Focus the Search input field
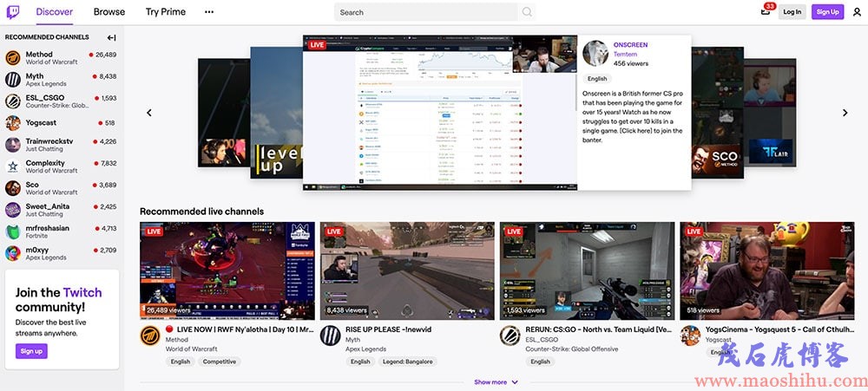The width and height of the screenshot is (868, 391). (x=426, y=12)
